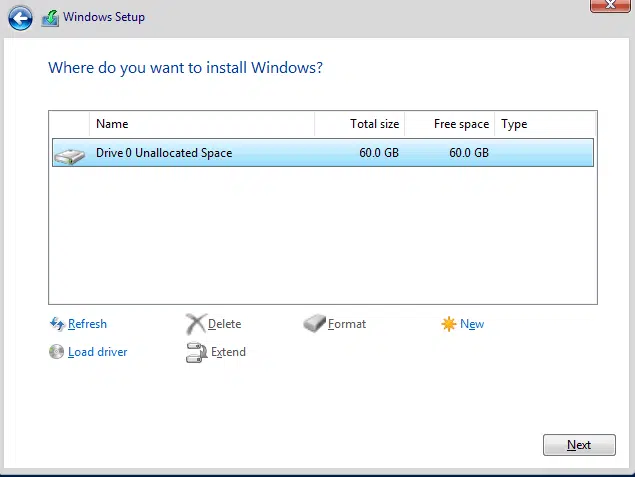Select the Drive 0 Unallocated Space row

pyautogui.click(x=320, y=153)
